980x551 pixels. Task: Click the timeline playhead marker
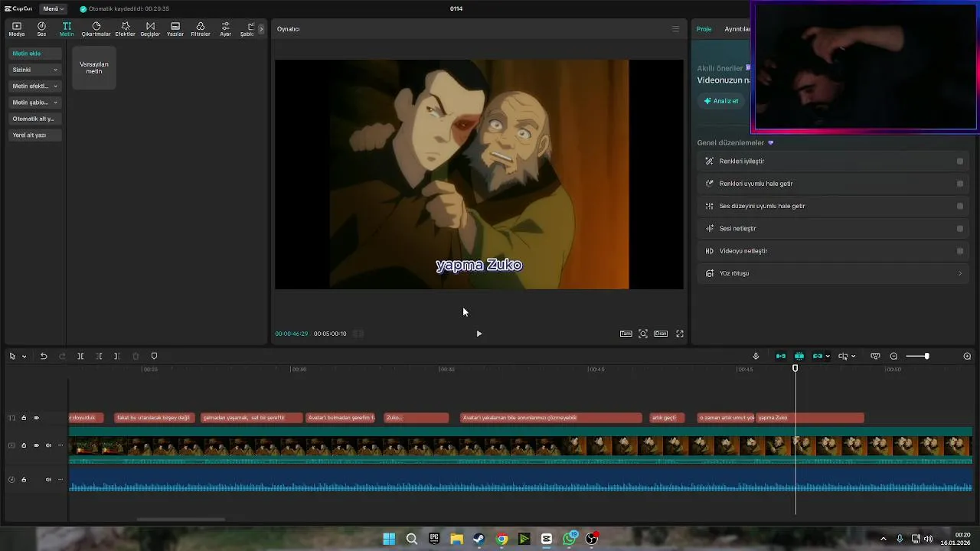coord(795,369)
